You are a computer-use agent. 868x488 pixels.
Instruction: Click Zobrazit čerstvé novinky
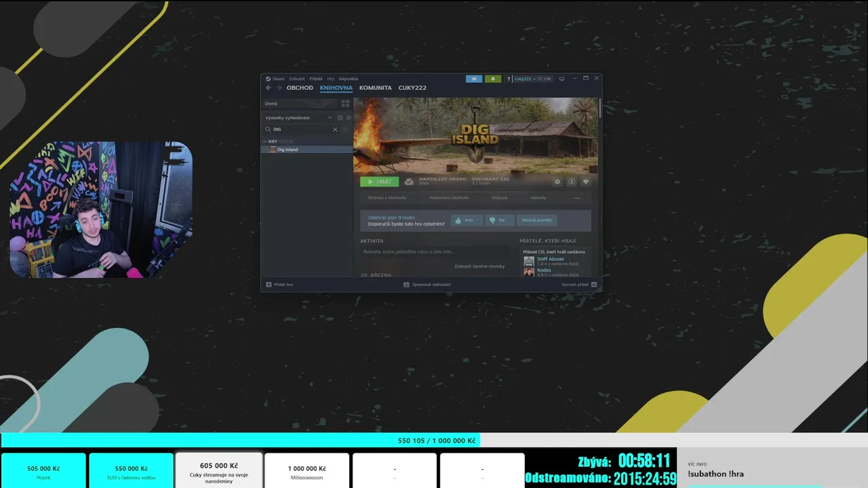click(479, 266)
